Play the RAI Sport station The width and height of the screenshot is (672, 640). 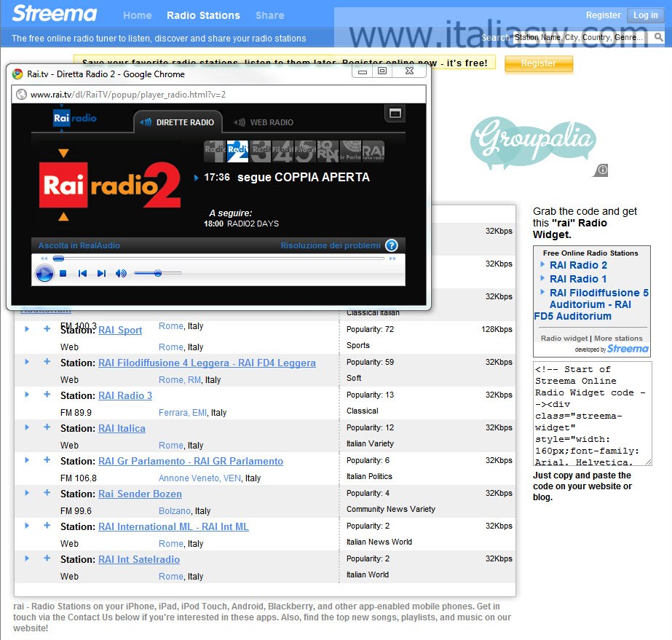point(27,329)
